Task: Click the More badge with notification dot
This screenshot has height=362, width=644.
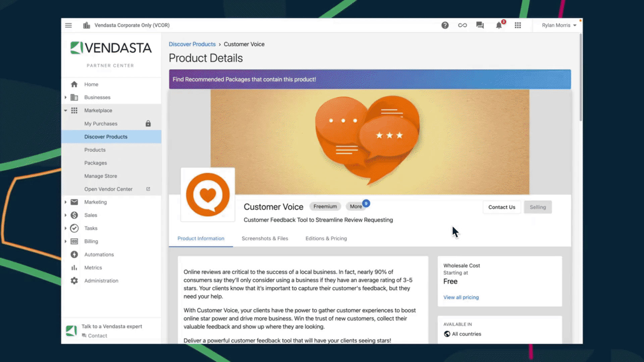Action: point(356,206)
